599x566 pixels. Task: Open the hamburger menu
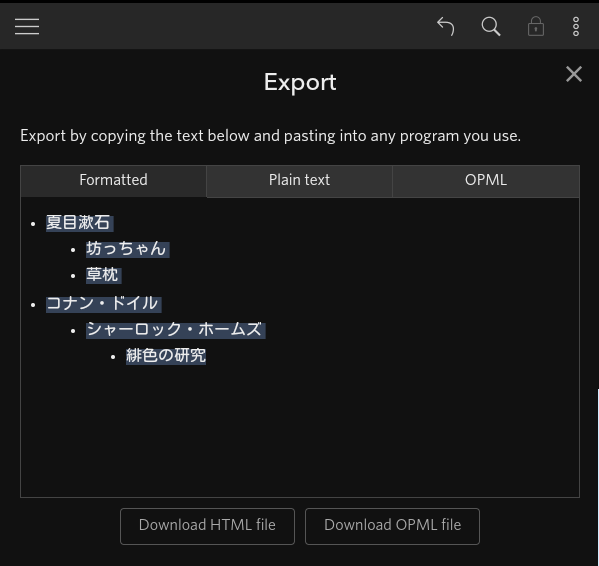(x=27, y=26)
